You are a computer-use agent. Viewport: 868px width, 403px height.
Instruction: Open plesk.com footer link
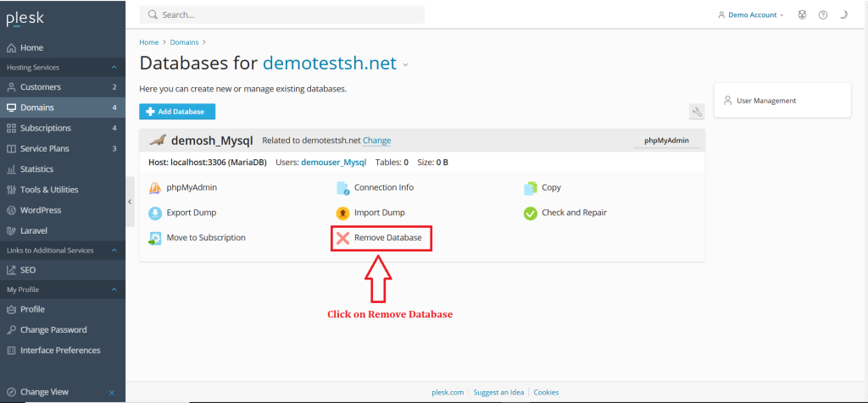tap(448, 393)
